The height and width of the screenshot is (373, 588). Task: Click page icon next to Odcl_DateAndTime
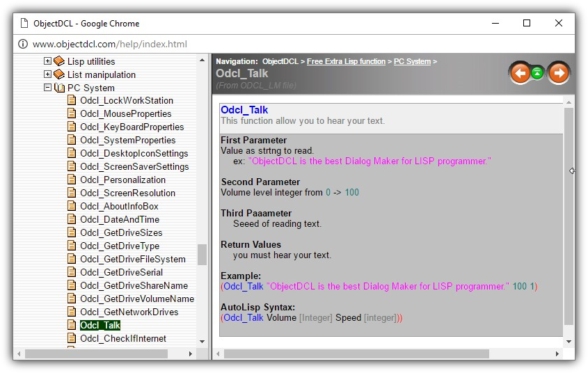click(71, 219)
